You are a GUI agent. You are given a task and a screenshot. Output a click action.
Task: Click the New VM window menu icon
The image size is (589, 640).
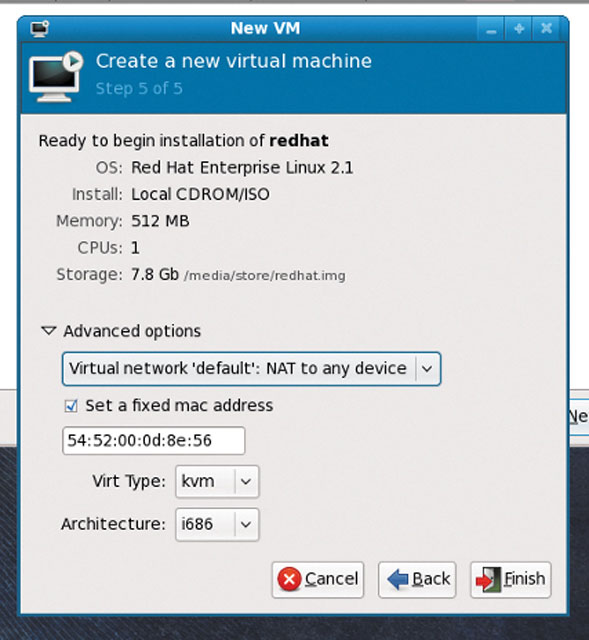point(40,29)
